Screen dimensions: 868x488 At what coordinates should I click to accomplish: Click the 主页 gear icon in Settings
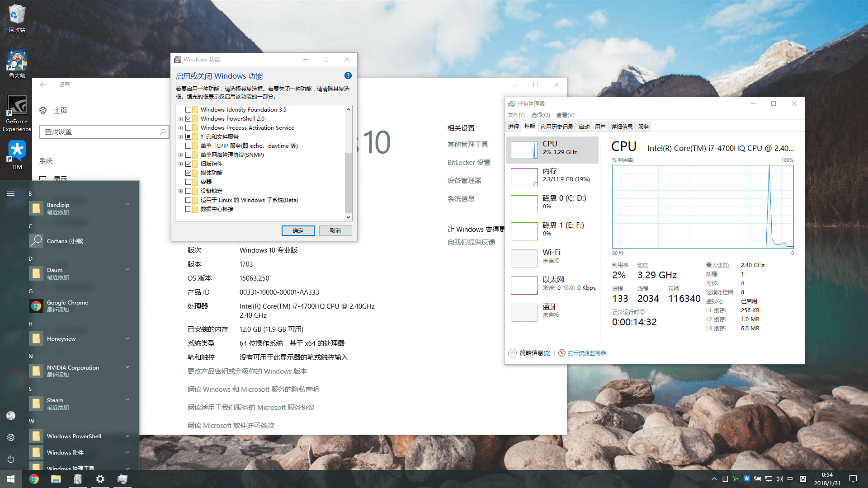click(43, 110)
